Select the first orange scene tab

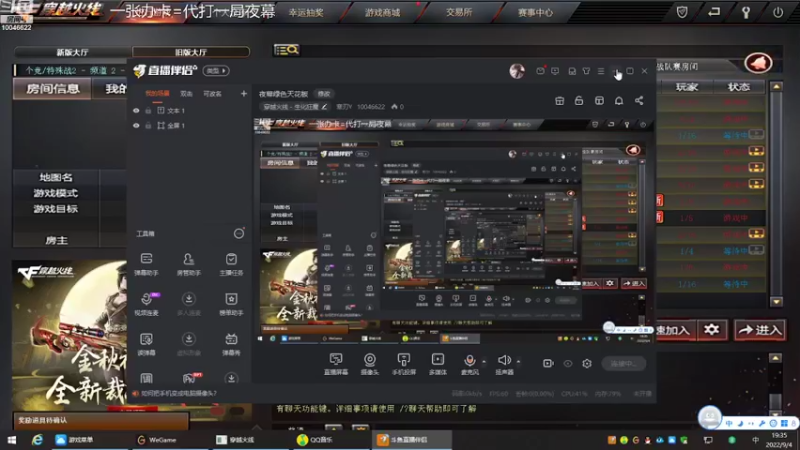(157, 94)
